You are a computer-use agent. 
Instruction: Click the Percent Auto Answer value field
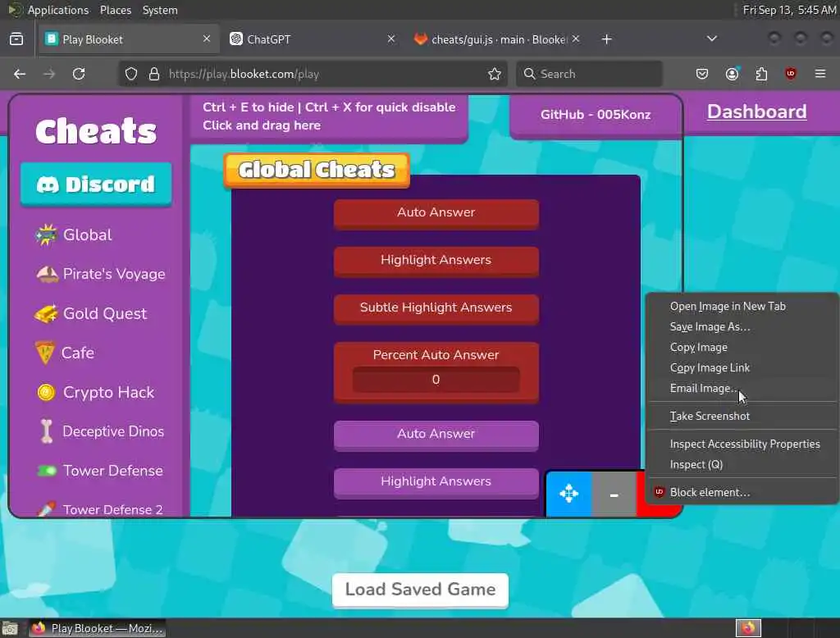coord(436,379)
